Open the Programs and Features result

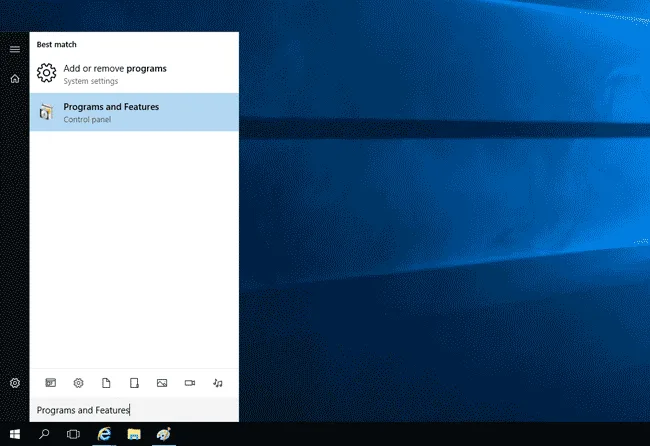tap(134, 112)
